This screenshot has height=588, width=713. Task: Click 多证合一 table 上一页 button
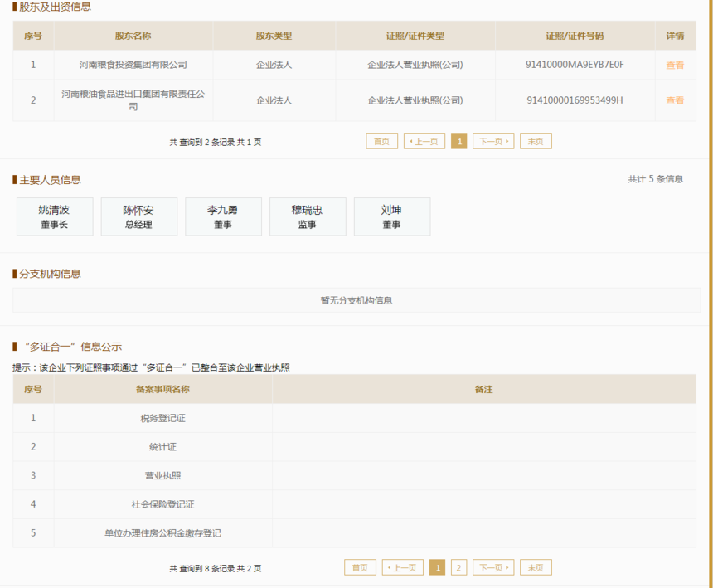[x=402, y=567]
